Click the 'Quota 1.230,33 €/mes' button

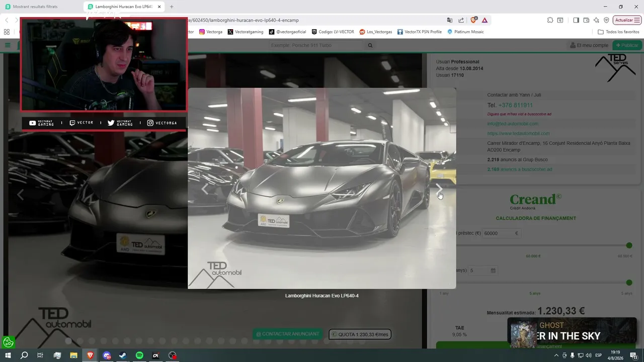[360, 334]
